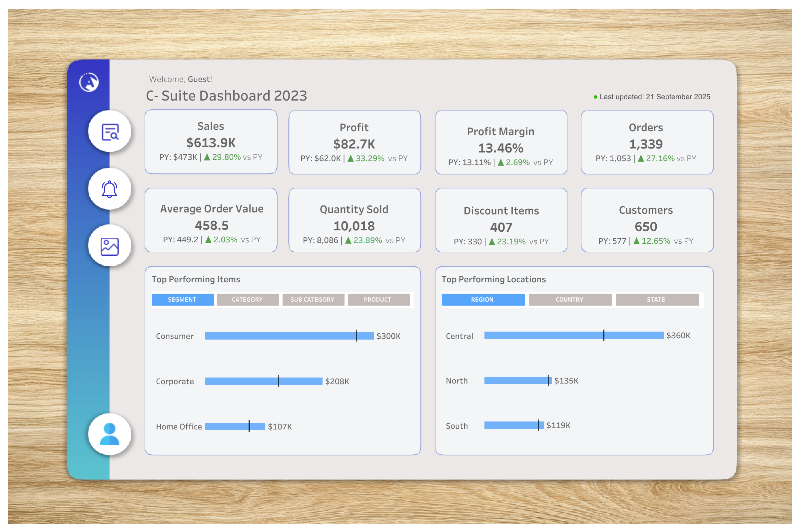
Task: Select the STATE view
Action: pos(657,299)
